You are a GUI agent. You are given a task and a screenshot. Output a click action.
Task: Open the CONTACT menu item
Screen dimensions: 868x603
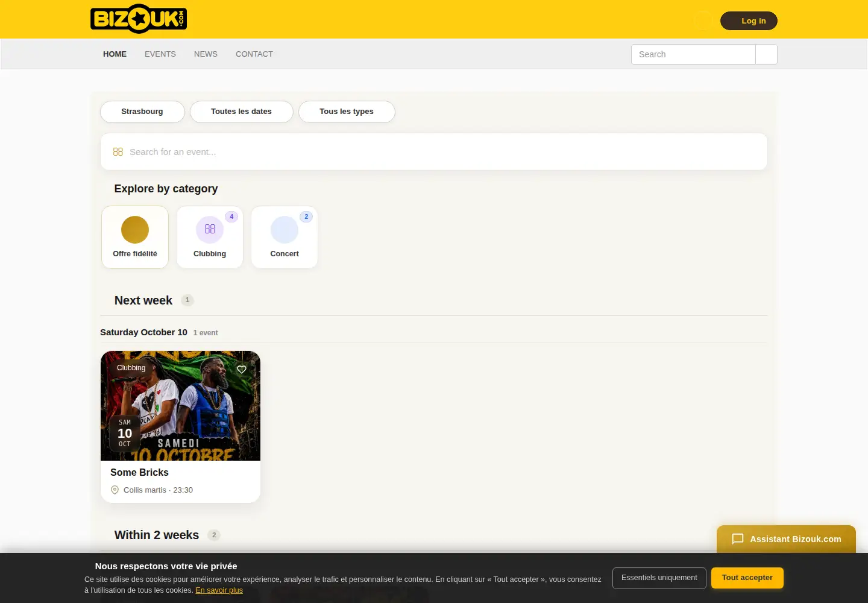point(254,54)
